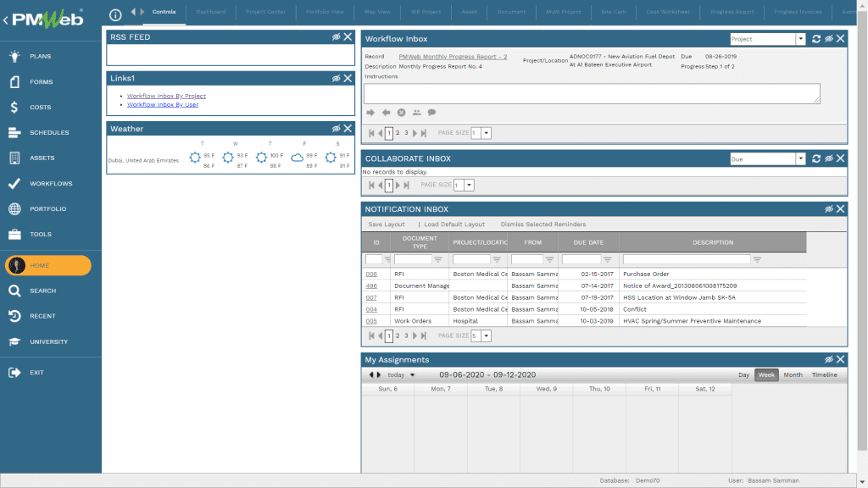Hide the Weather panel
868x488 pixels.
click(x=336, y=129)
